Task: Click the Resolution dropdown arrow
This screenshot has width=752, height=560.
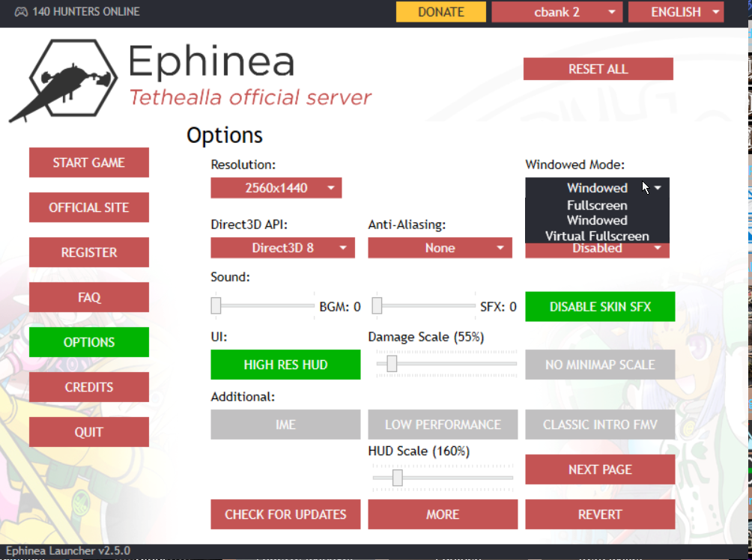Action: 331,188
